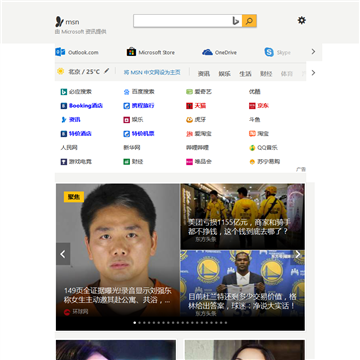Open the 人民网 link
Screen dimensions: 360x360
click(x=69, y=148)
